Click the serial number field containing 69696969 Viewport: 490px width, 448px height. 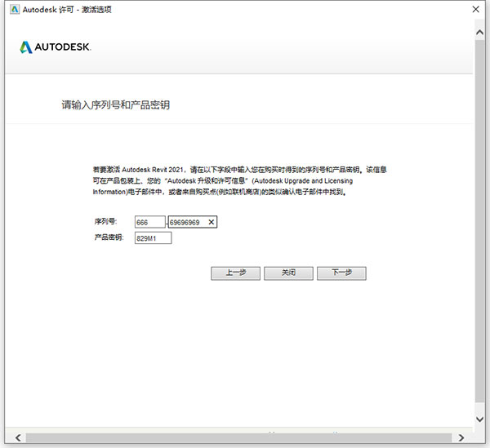(186, 221)
